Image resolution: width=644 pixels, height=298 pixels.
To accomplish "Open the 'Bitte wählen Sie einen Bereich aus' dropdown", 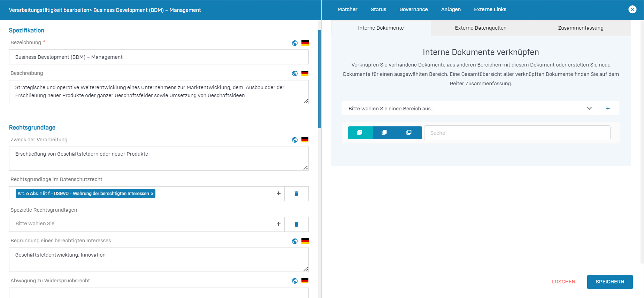I will [469, 109].
